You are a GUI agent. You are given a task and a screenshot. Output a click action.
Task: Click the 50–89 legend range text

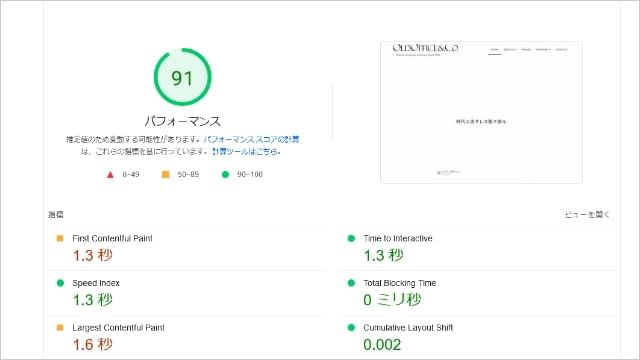tap(188, 174)
